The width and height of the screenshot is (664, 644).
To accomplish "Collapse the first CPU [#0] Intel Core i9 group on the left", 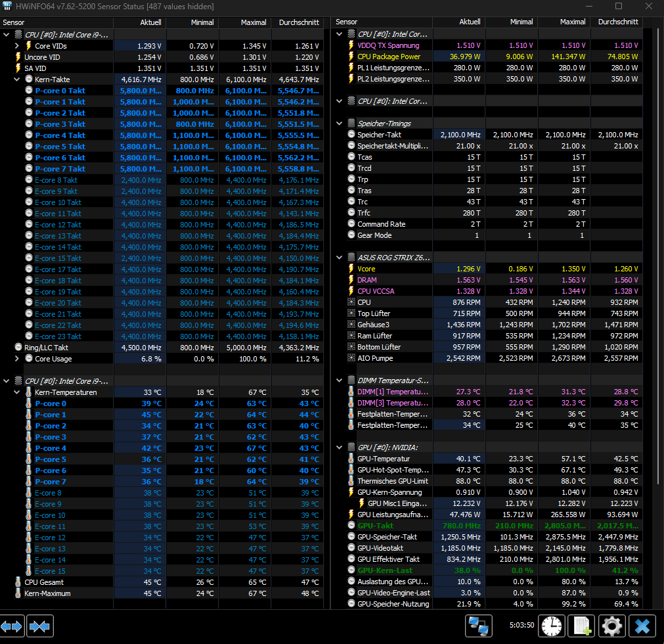I will tap(7, 35).
